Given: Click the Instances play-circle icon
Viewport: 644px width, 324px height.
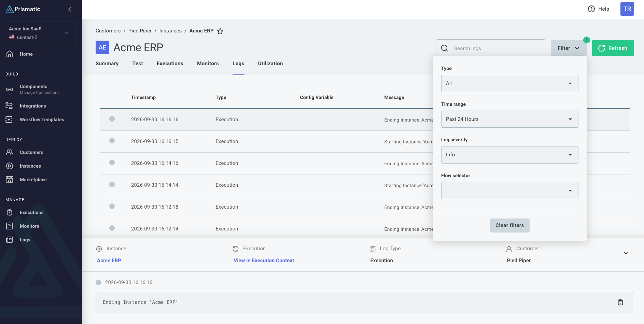Looking at the screenshot, I should (x=10, y=166).
